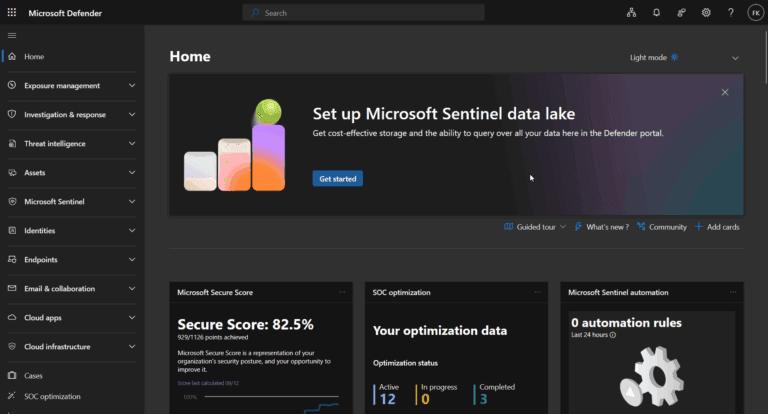Image resolution: width=768 pixels, height=414 pixels.
Task: Expand Email & collaboration chevron
Action: pyautogui.click(x=132, y=289)
